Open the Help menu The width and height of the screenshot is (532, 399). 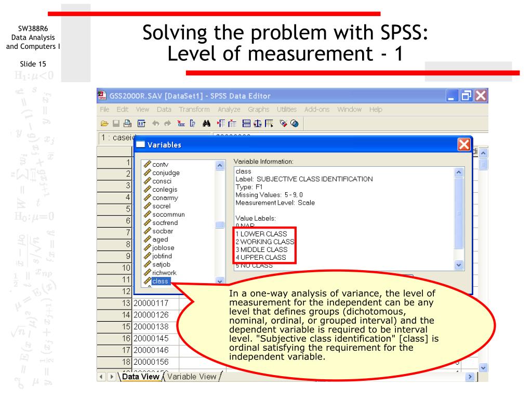pos(376,109)
